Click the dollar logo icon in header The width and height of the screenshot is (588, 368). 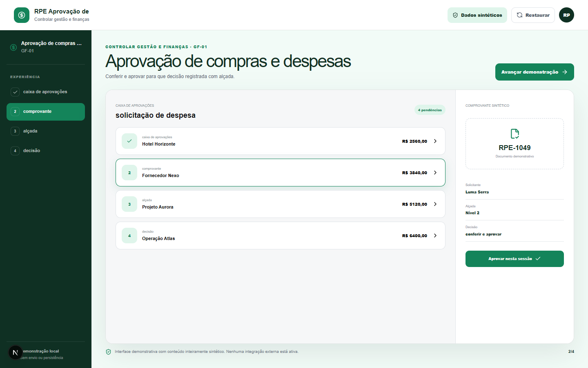[x=22, y=15]
